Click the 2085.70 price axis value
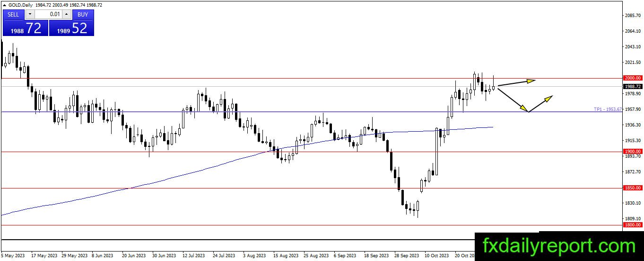The image size is (644, 261). click(632, 16)
